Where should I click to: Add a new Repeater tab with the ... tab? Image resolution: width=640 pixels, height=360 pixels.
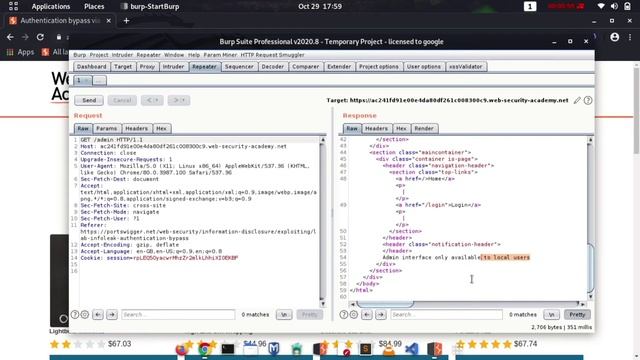[99, 80]
